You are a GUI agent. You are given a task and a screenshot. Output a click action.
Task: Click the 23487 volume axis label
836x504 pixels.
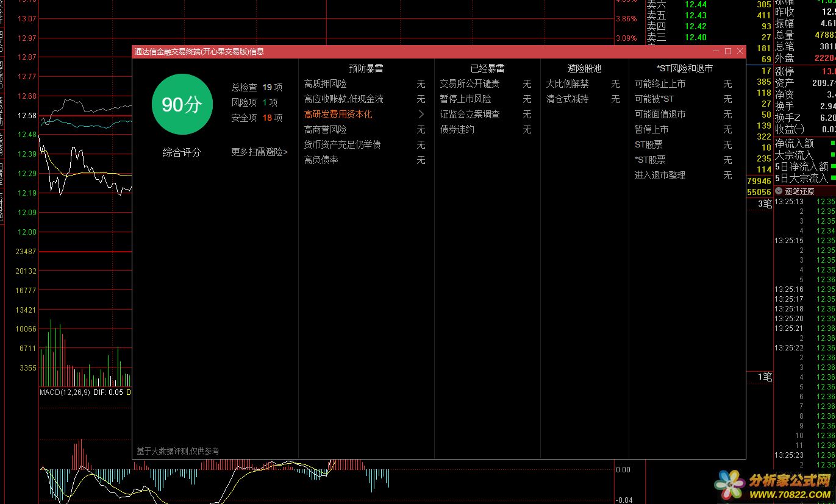pyautogui.click(x=26, y=251)
